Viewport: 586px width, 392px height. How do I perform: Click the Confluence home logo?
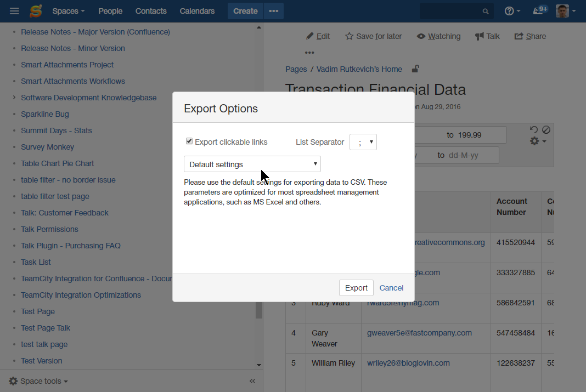tap(36, 11)
